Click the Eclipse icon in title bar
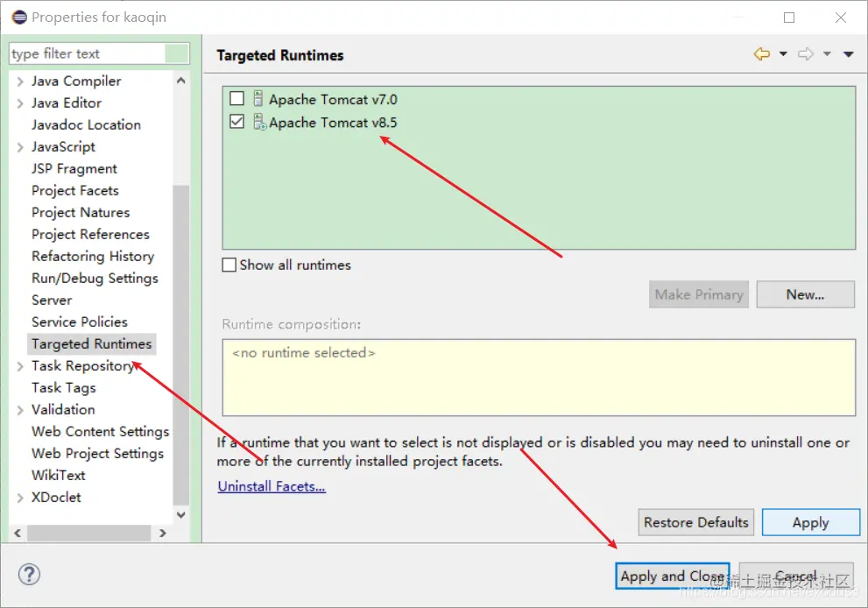Image resolution: width=868 pixels, height=608 pixels. (19, 18)
